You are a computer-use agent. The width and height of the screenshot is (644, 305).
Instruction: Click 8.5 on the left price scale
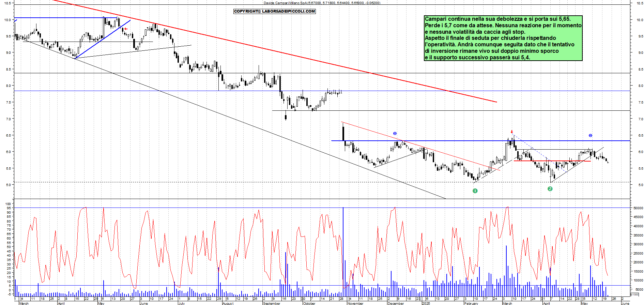coord(9,69)
